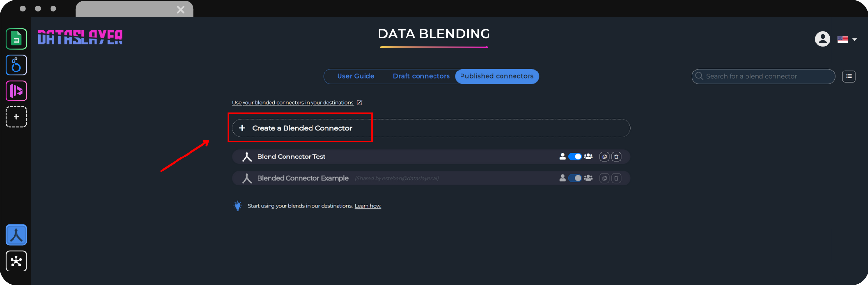
Task: Delete Blended Connector Example via the trash icon
Action: [x=616, y=178]
